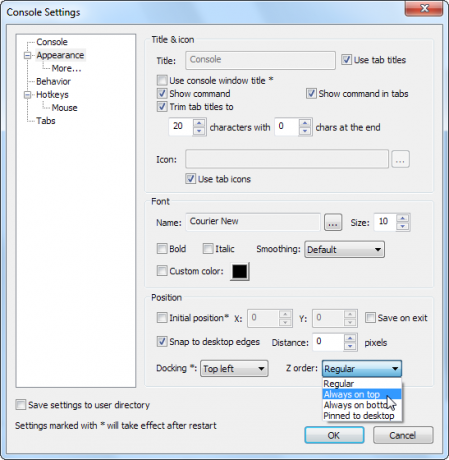Click the OK button
Viewport: 449px width, 460px height.
[x=334, y=435]
